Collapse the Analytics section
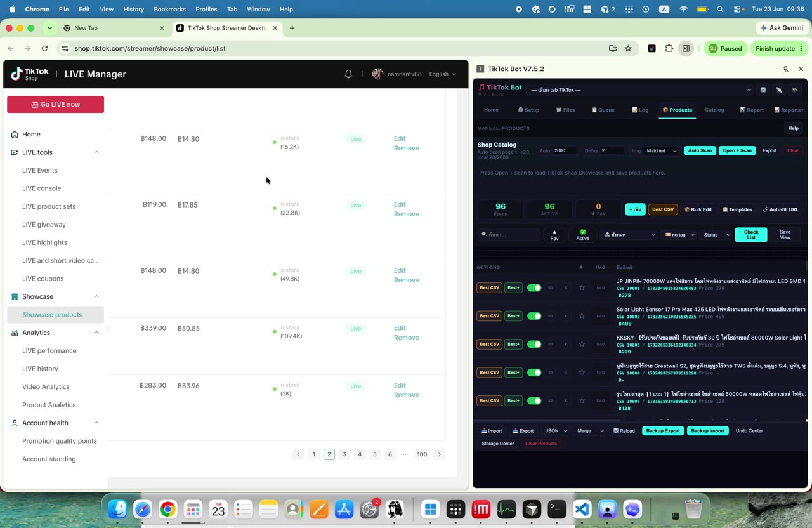812x528 pixels. [96, 333]
